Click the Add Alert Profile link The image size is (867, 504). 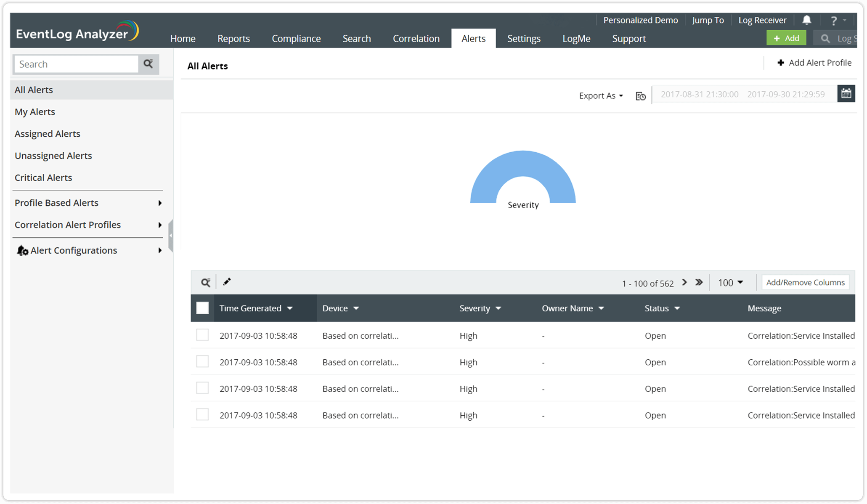814,63
